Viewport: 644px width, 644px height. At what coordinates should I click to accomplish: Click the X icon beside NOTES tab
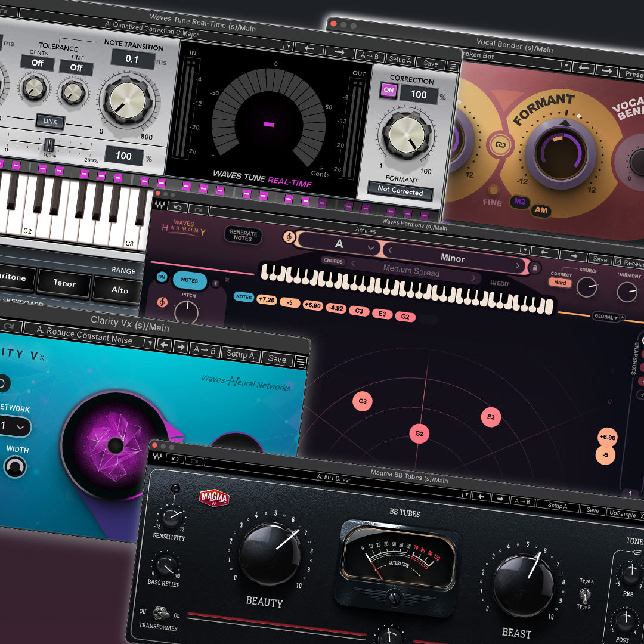(x=227, y=280)
